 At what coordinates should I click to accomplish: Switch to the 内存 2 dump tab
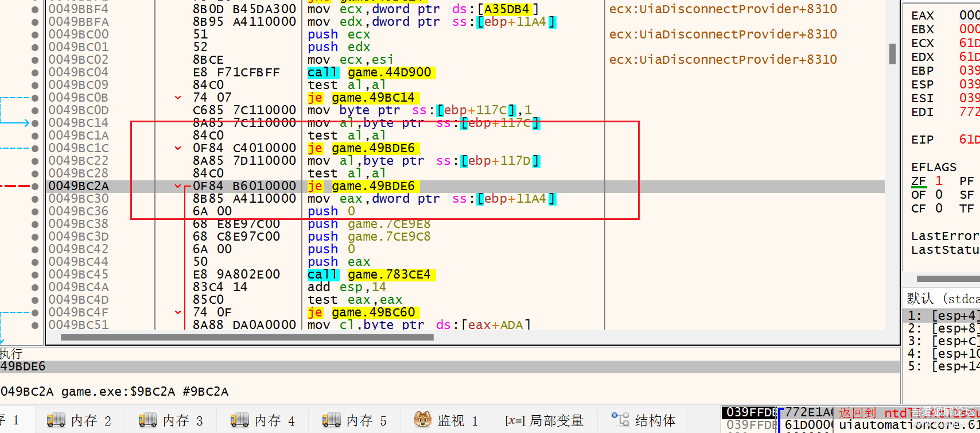click(79, 420)
